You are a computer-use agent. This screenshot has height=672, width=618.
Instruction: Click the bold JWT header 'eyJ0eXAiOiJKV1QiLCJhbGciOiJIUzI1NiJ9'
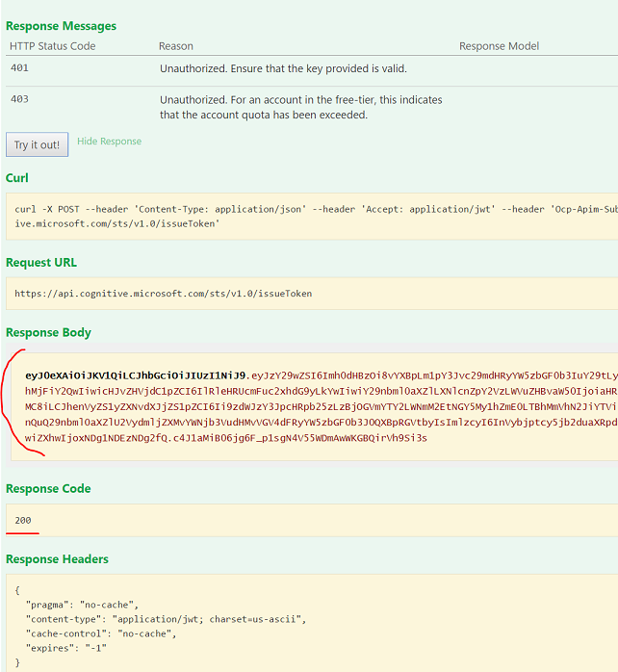[x=135, y=375]
